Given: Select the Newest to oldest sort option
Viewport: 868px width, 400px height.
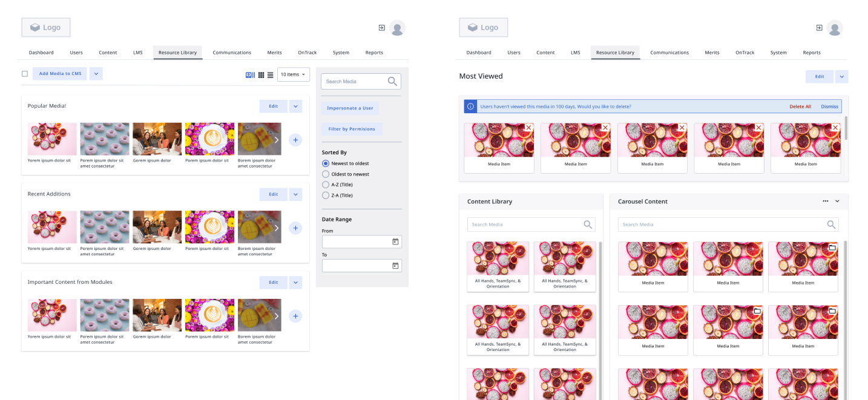Looking at the screenshot, I should click(325, 163).
